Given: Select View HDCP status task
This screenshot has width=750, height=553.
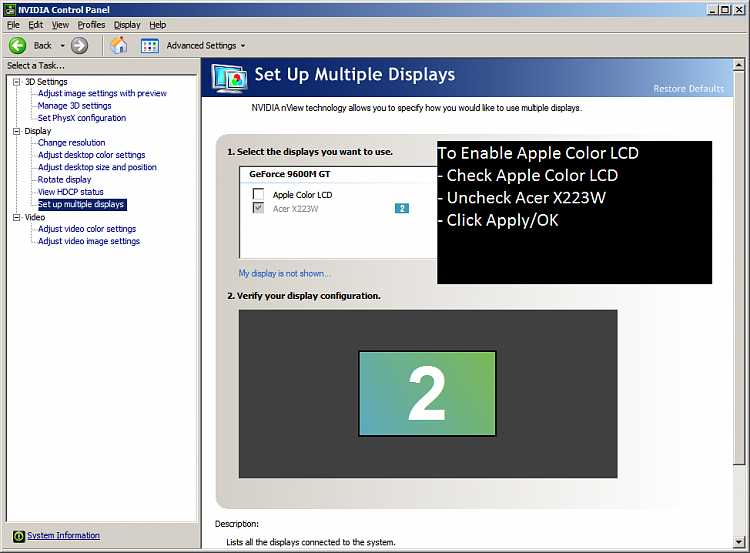Looking at the screenshot, I should pyautogui.click(x=70, y=192).
